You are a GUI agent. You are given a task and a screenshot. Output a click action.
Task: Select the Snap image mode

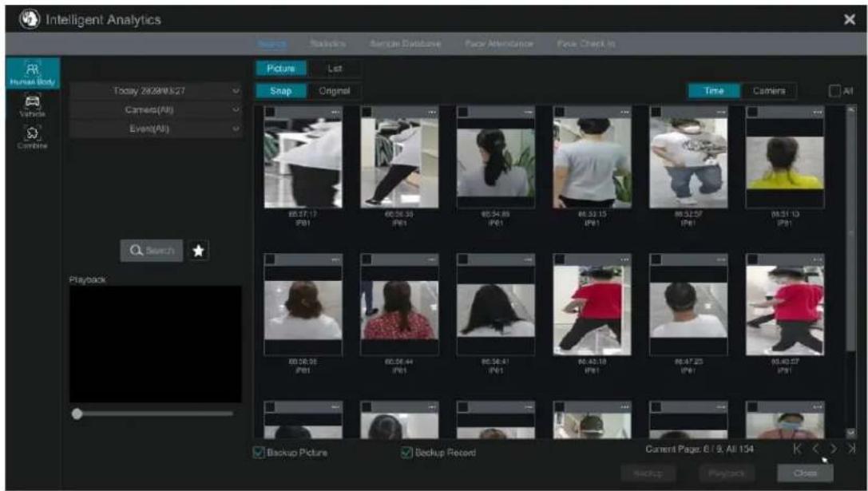pyautogui.click(x=280, y=91)
